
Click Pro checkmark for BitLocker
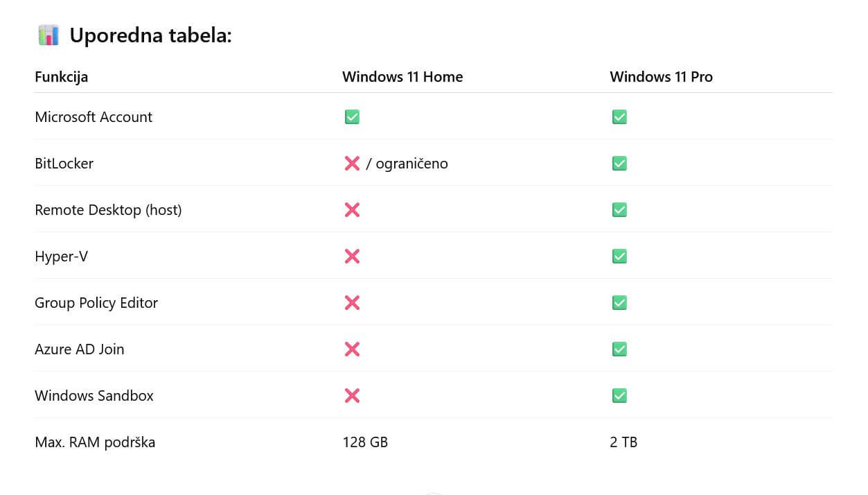click(619, 164)
